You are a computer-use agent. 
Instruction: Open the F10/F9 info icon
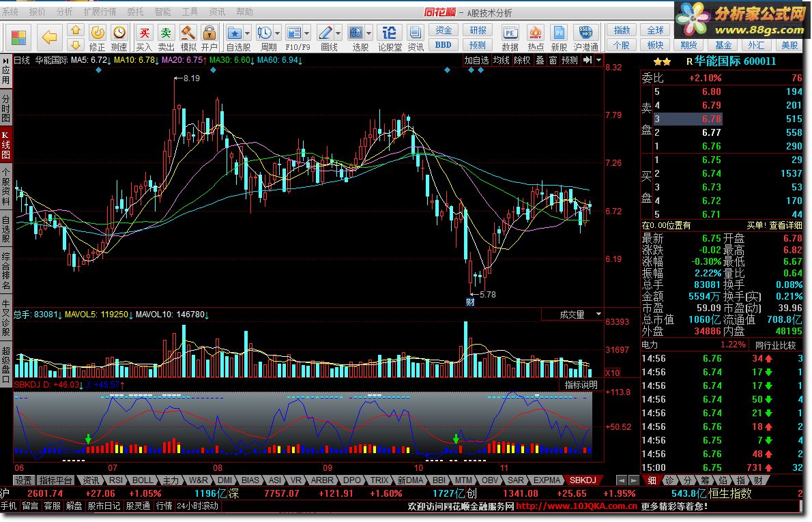pyautogui.click(x=293, y=33)
